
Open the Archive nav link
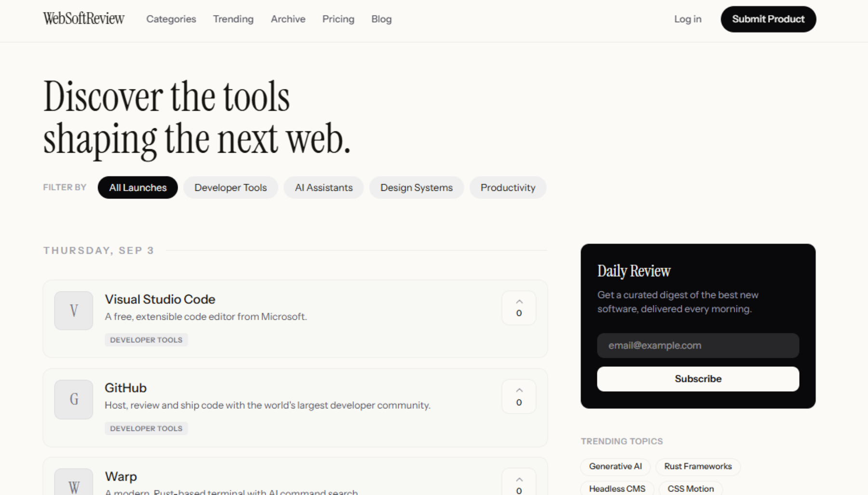click(x=288, y=19)
